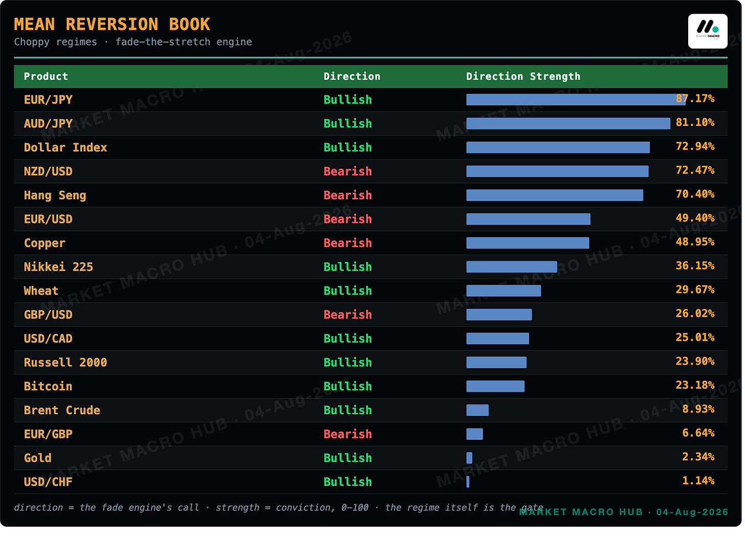Click Bullish in the Dollar Index row
The image size is (745, 560).
348,148
